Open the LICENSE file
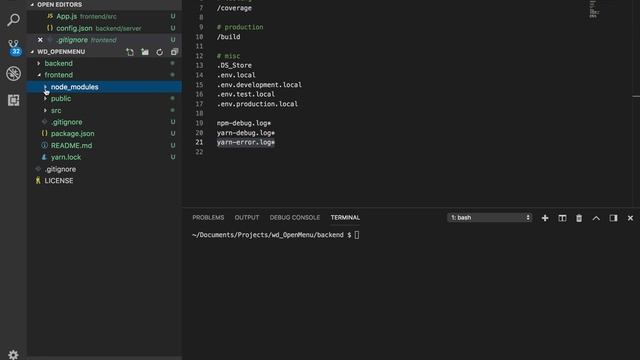This screenshot has width=640, height=360. point(104,180)
